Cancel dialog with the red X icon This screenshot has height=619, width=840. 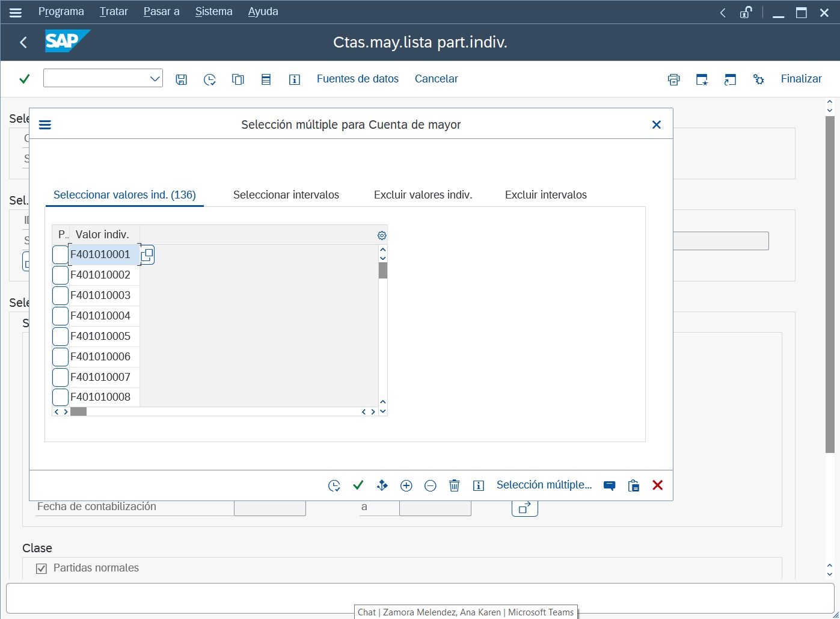click(x=658, y=485)
